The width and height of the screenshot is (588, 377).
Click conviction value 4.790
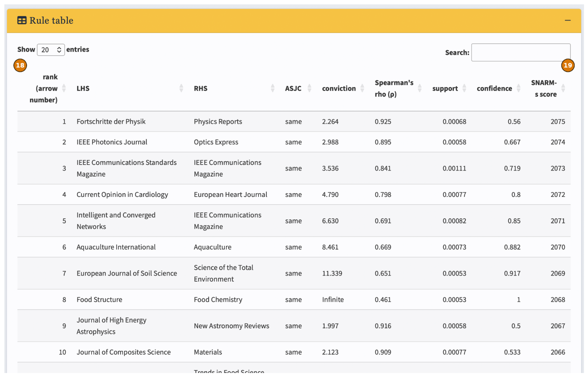pyautogui.click(x=330, y=194)
